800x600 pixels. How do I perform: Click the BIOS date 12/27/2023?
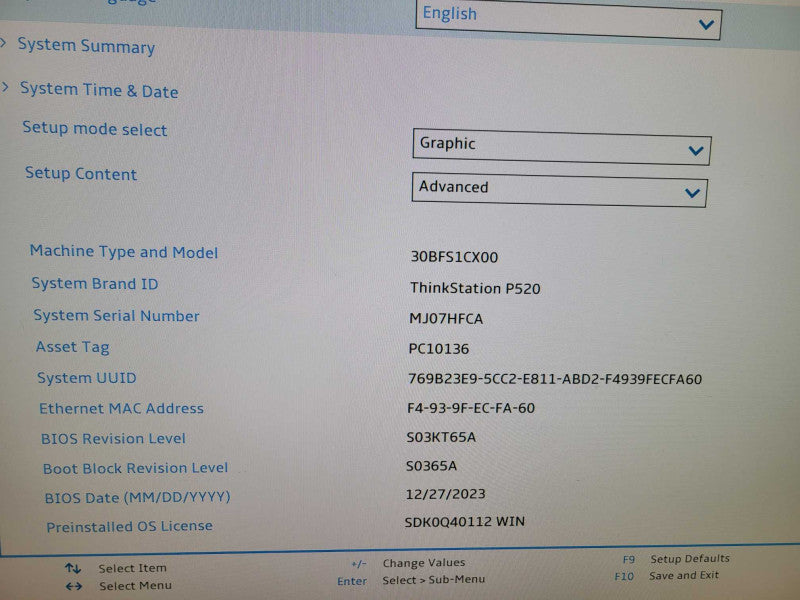[445, 494]
